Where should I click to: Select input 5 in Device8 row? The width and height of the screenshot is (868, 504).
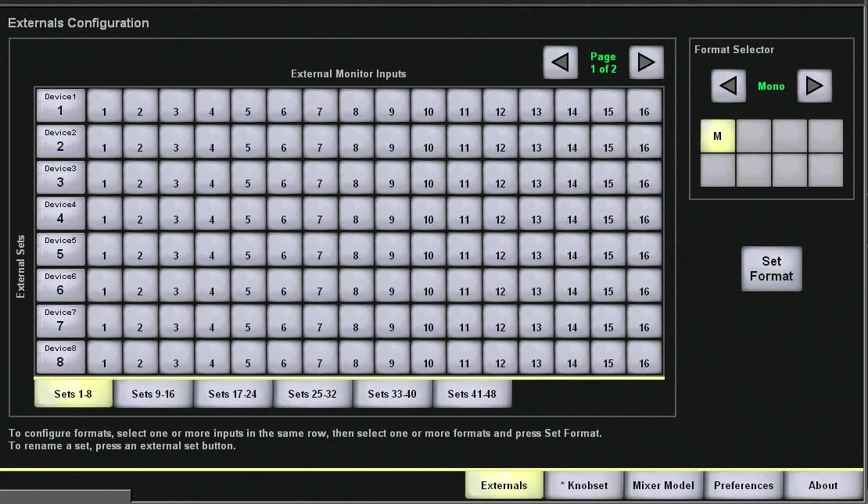click(x=248, y=357)
